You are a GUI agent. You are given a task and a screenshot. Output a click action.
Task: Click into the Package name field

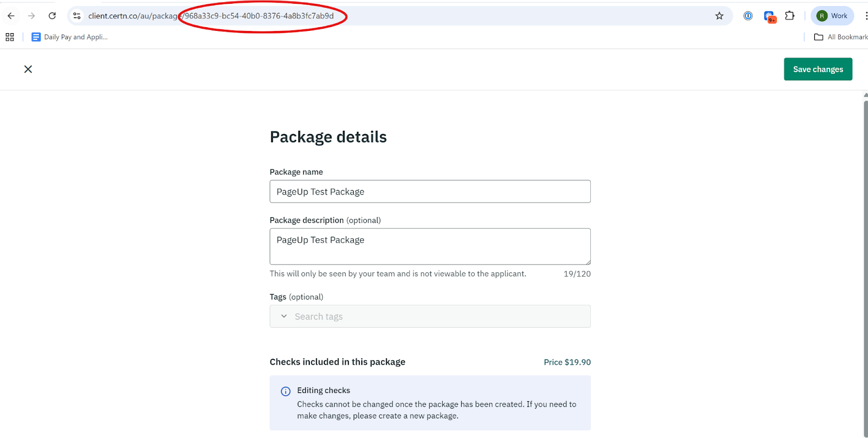pos(430,192)
